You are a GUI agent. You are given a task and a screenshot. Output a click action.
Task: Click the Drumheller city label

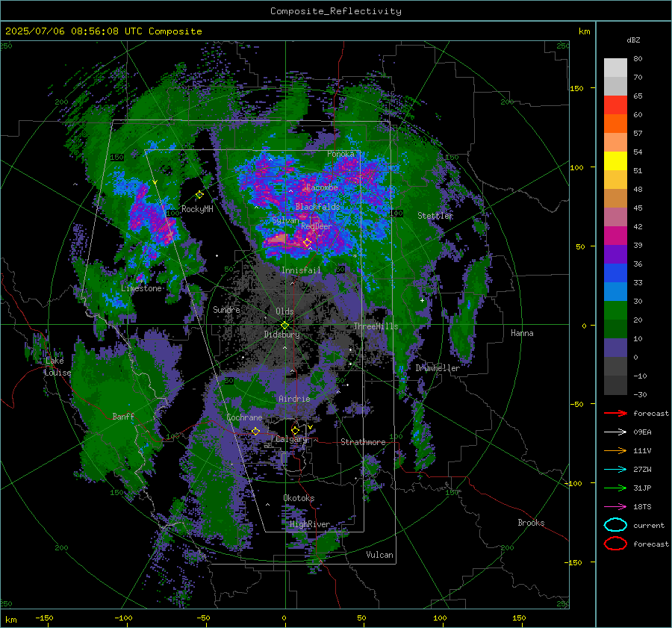pyautogui.click(x=438, y=368)
